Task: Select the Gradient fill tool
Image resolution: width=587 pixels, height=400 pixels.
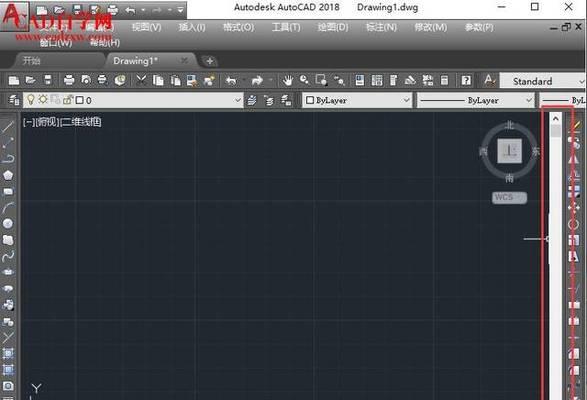Action: [8, 370]
